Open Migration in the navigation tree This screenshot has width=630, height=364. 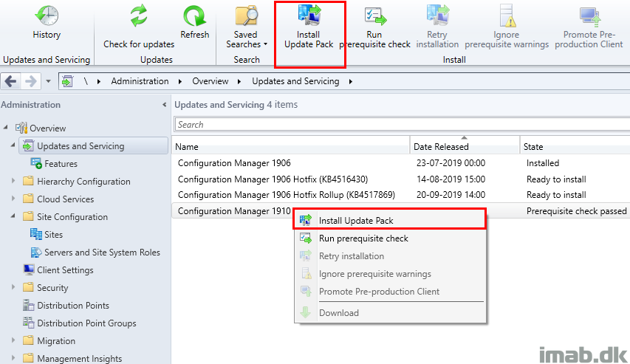pyautogui.click(x=56, y=340)
